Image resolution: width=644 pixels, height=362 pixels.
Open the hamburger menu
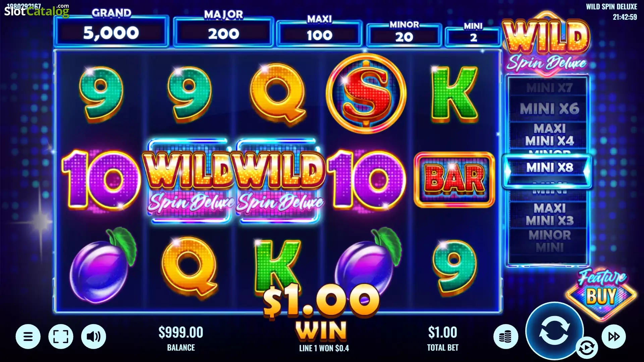coord(28,336)
